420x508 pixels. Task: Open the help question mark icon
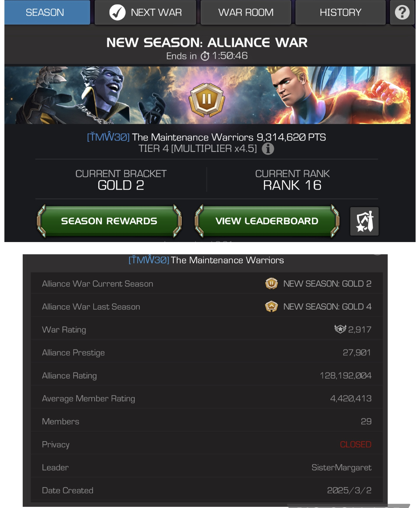[402, 12]
